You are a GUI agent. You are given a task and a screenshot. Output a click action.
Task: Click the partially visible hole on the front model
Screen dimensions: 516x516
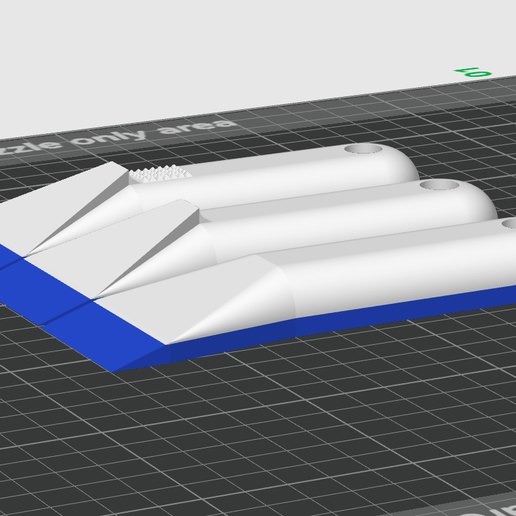click(510, 223)
